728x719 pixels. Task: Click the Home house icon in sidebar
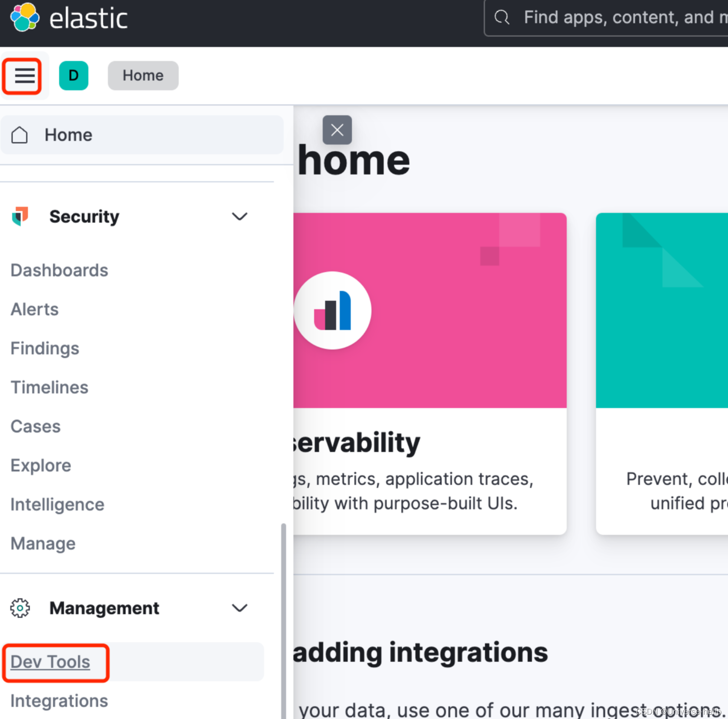19,135
